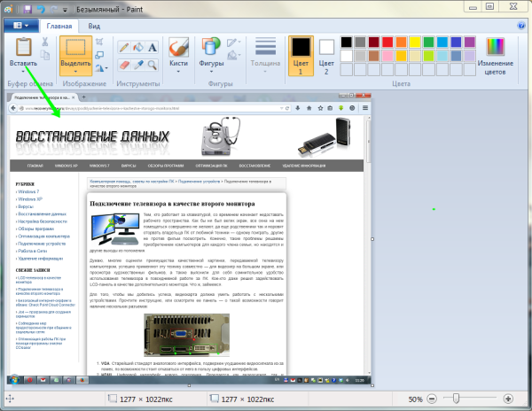
Task: Select the Eraser tool
Action: click(x=123, y=64)
